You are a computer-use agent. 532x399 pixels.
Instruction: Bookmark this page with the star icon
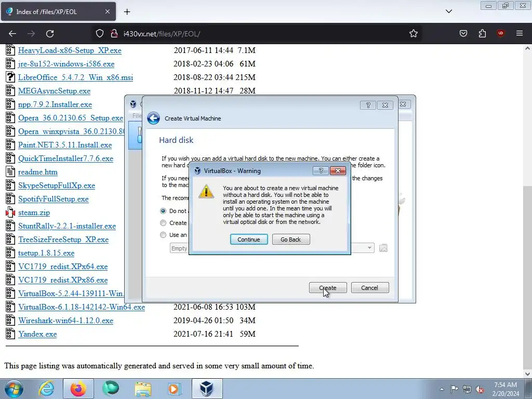point(413,34)
